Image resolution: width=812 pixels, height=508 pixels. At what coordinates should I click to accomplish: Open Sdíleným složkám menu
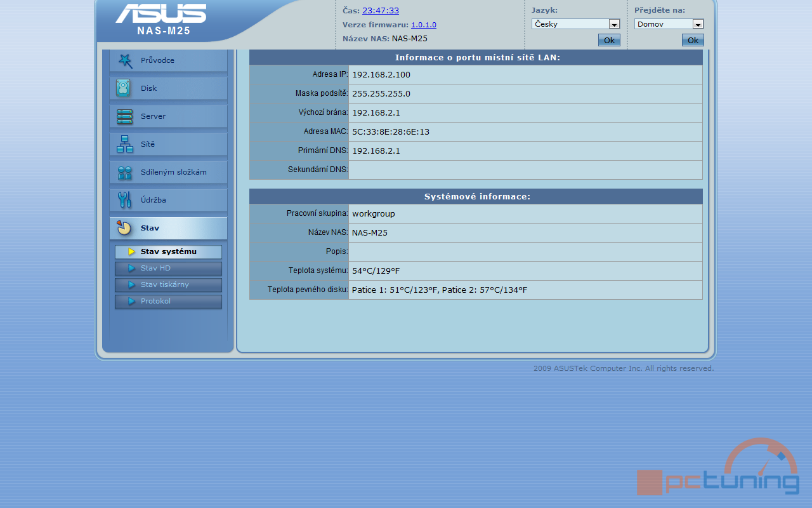click(x=168, y=172)
